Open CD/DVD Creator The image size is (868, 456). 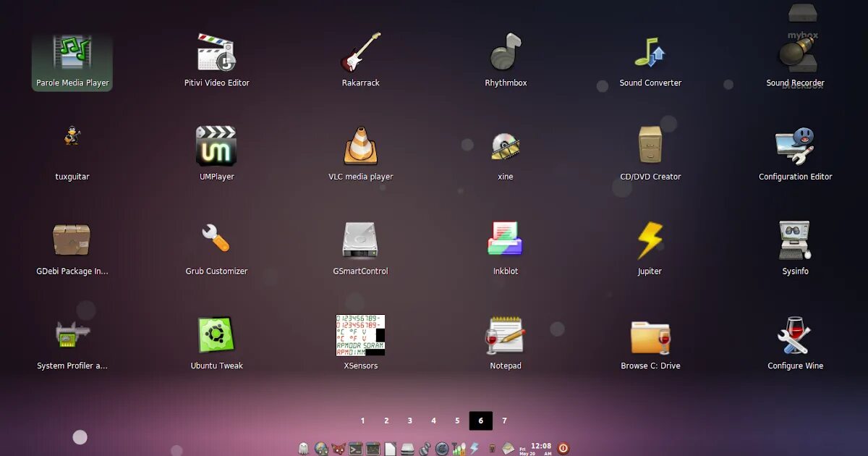(650, 155)
